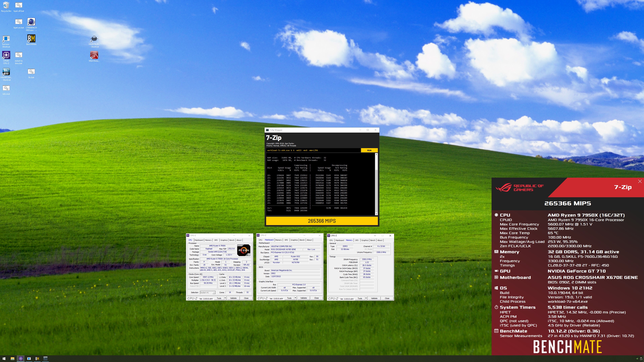Select kill.cmd desktop file
The image size is (644, 362).
coord(6,90)
